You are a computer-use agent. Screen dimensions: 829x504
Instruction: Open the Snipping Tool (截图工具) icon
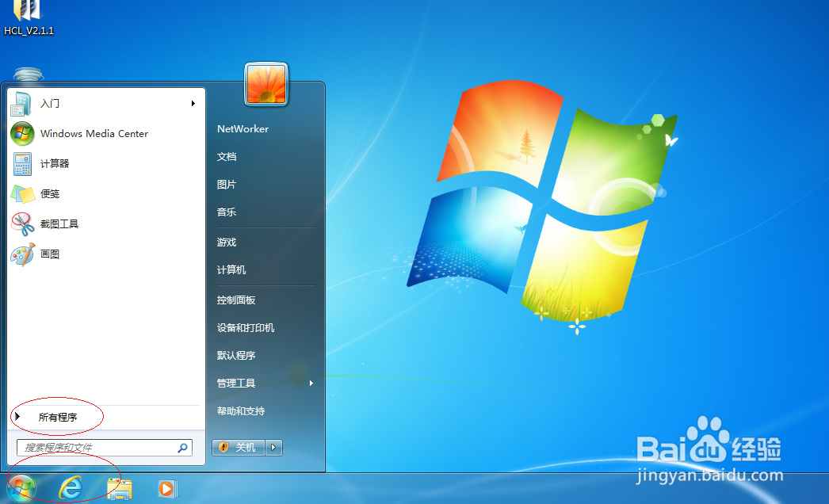[23, 224]
